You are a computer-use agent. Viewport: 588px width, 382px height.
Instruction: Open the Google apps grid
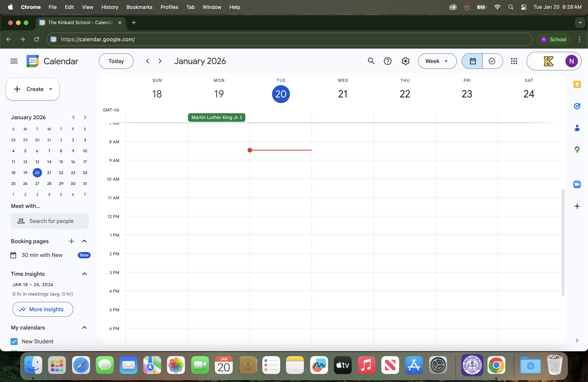click(x=514, y=61)
